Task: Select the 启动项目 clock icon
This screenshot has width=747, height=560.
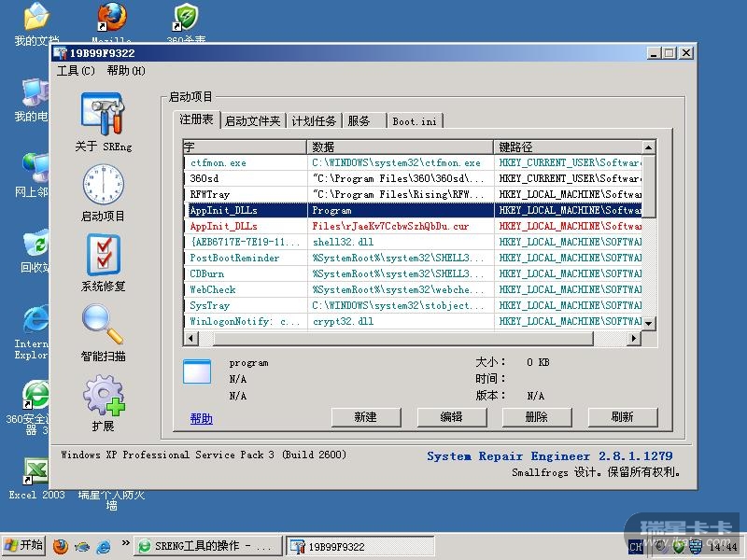Action: click(103, 184)
